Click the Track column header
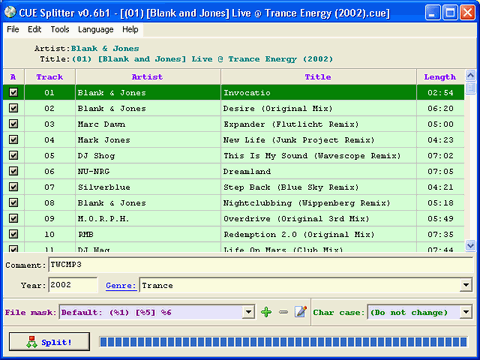This screenshot has height=360, width=480. coord(50,77)
